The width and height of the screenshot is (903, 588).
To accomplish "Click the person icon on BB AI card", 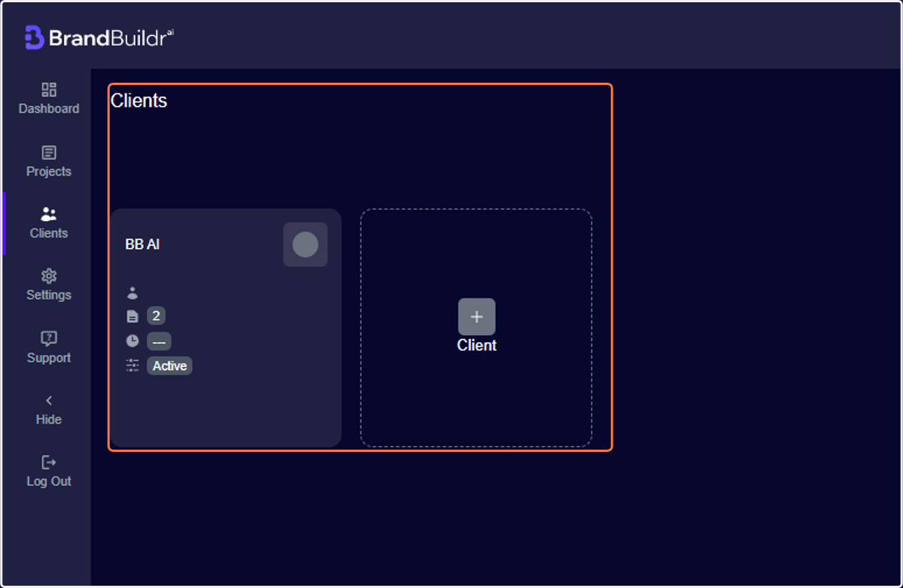I will pos(132,292).
